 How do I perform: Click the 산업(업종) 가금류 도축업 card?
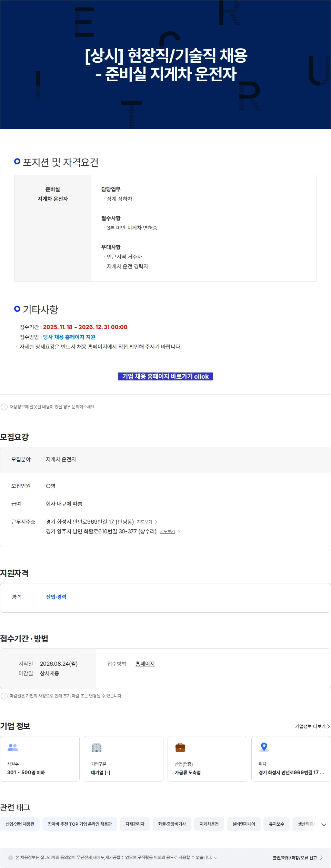click(x=207, y=759)
